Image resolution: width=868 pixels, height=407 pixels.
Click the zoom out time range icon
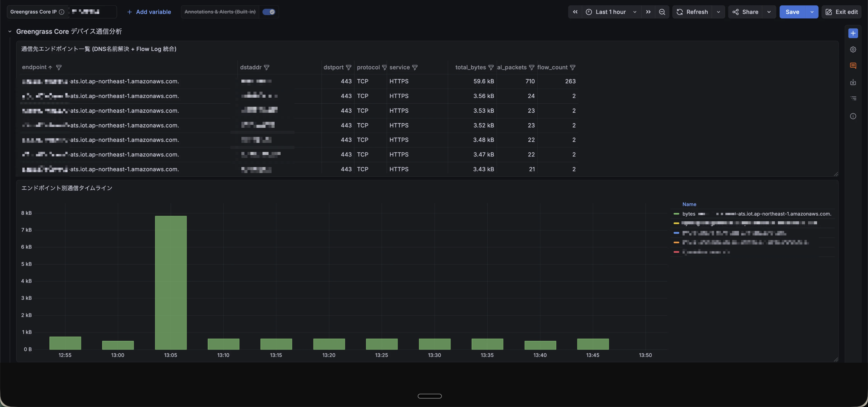pos(662,12)
